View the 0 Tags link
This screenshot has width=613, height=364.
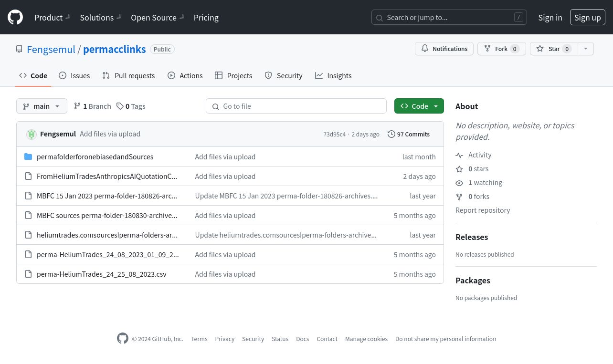pyautogui.click(x=131, y=106)
